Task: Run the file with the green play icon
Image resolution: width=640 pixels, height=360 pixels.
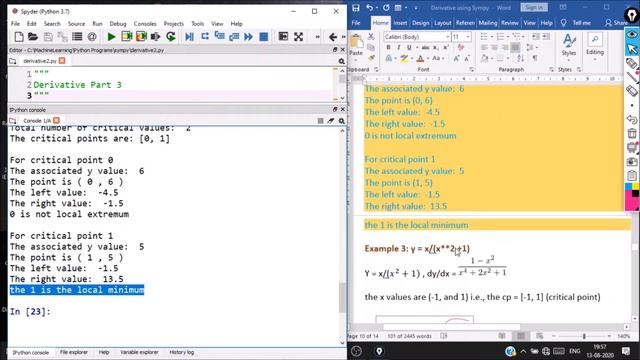Action: [x=111, y=37]
